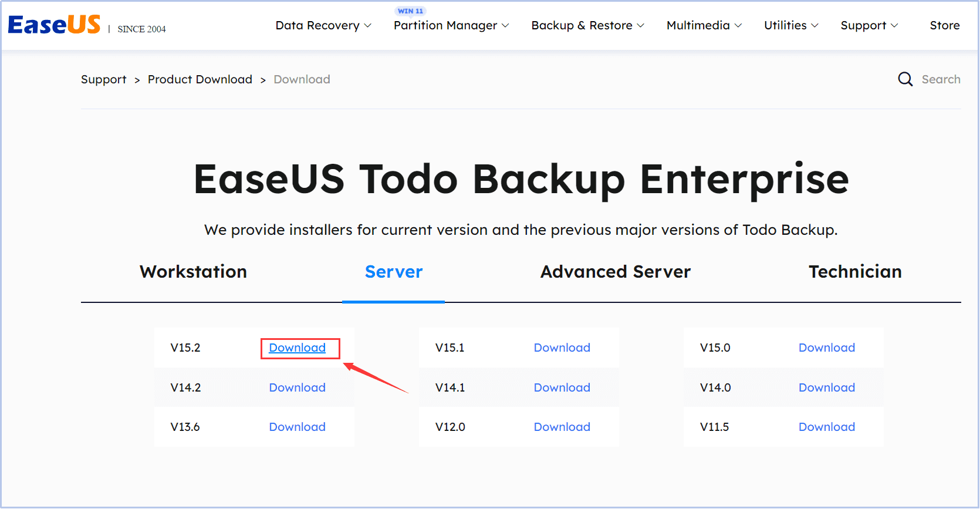Click the search magnifier icon
980x509 pixels.
(905, 79)
